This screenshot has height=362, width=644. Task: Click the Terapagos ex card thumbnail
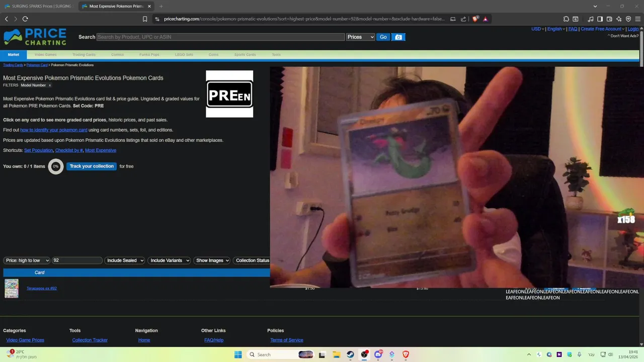click(x=12, y=289)
